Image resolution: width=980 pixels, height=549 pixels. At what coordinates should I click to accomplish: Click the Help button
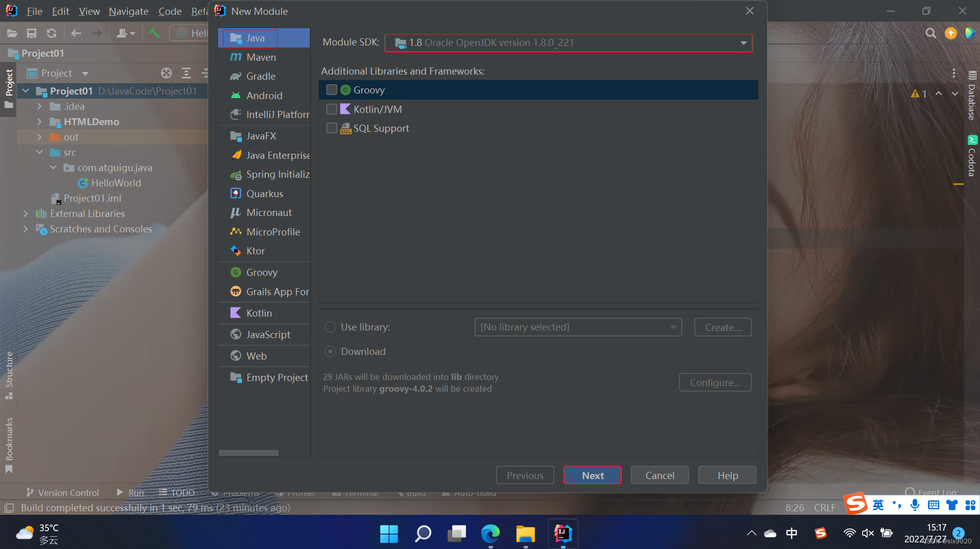click(727, 475)
